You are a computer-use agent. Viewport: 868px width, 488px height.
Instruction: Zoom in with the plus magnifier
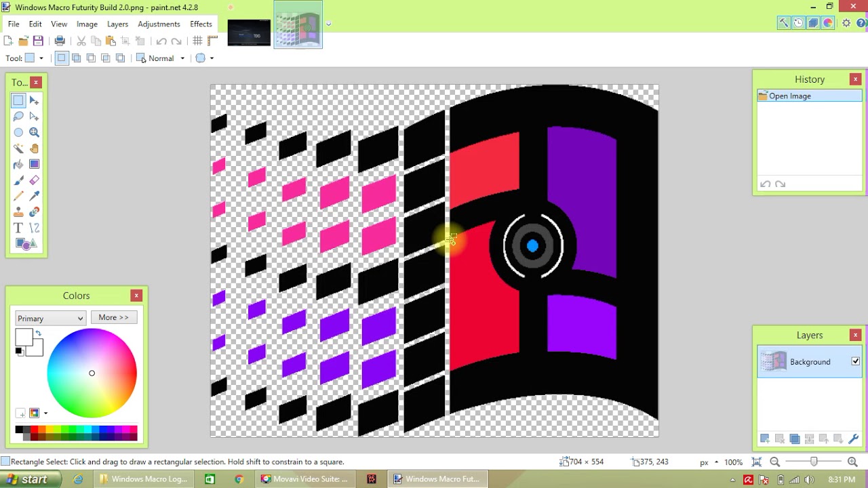point(852,462)
